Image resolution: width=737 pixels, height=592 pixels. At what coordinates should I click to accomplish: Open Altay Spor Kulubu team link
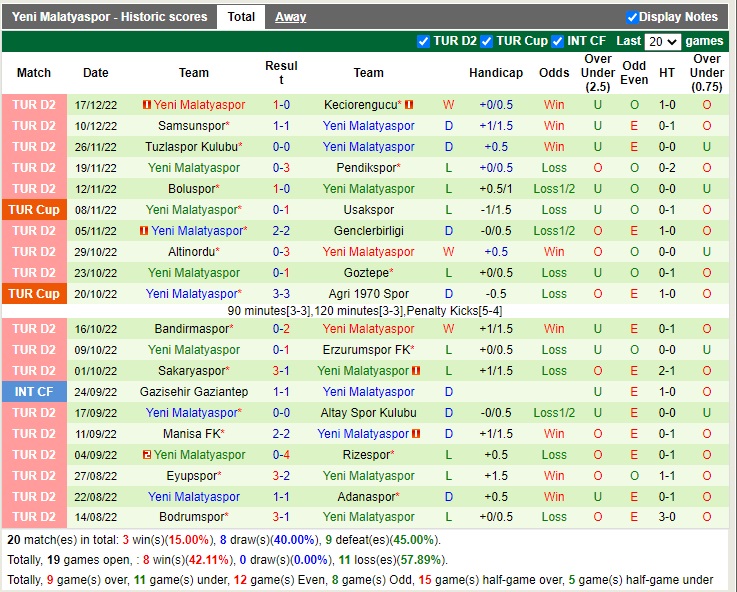(x=369, y=413)
